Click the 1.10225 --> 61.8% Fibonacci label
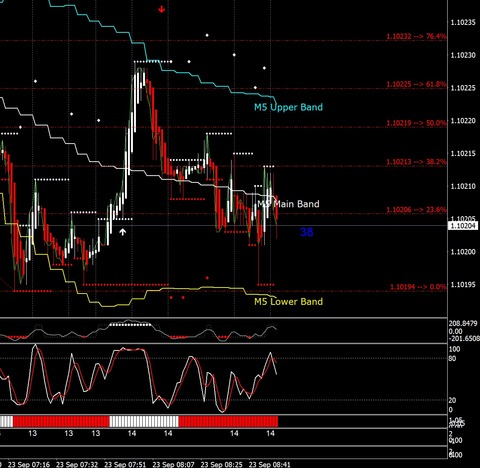This screenshot has height=468, width=480. [x=416, y=84]
